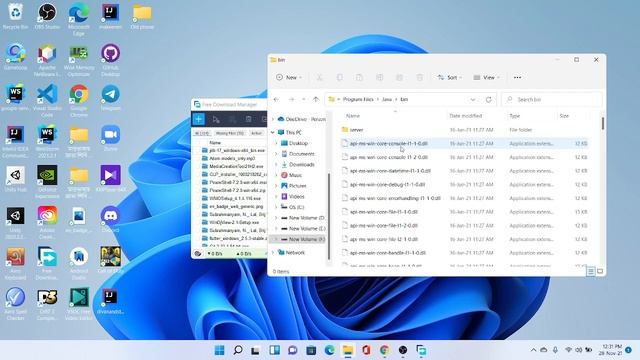
Task: Select Visual Studio Code desktop icon
Action: (47, 101)
